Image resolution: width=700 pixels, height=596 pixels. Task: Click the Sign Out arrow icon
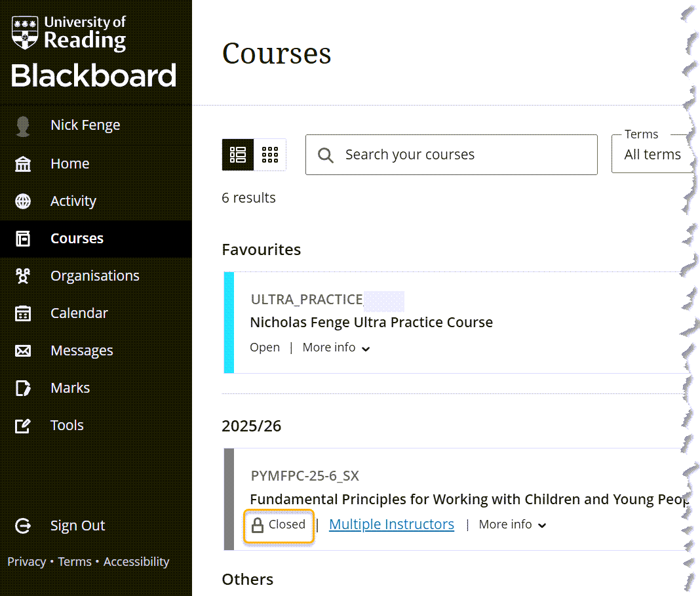(x=23, y=526)
